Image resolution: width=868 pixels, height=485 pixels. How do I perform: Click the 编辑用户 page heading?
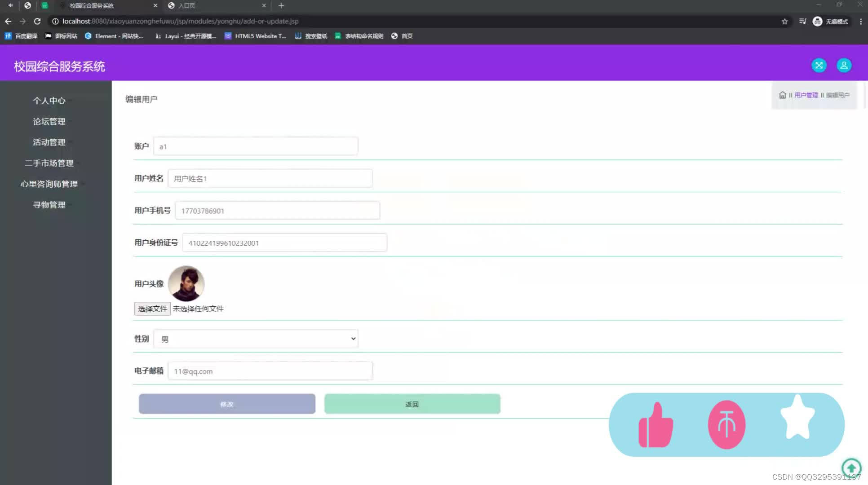point(141,99)
